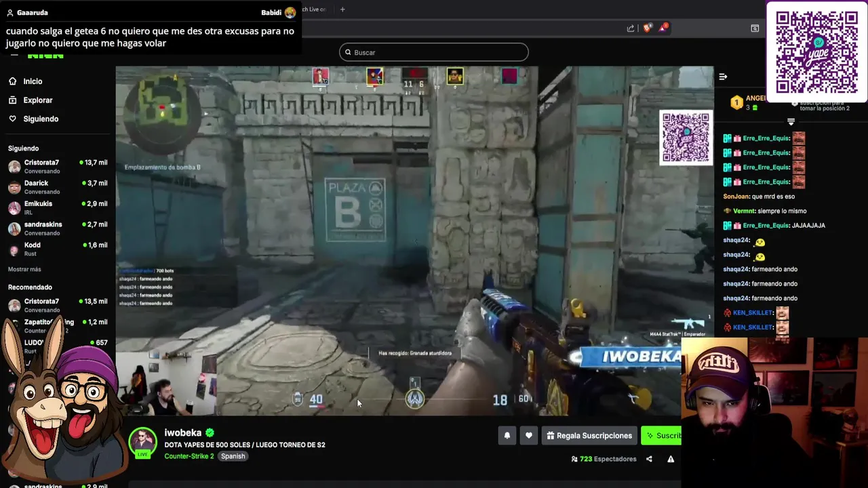Click the report warning triangle icon
The width and height of the screenshot is (868, 488).
(x=671, y=459)
